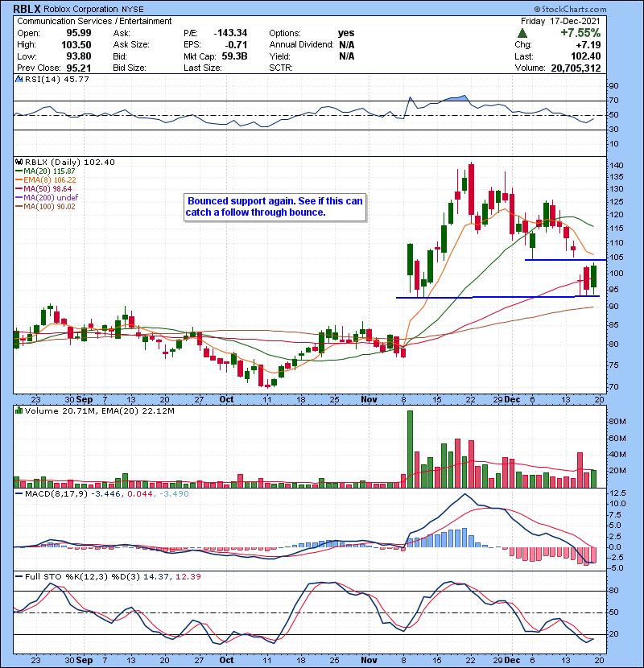Click the MACD(8,17,9) indicator label

coord(56,494)
